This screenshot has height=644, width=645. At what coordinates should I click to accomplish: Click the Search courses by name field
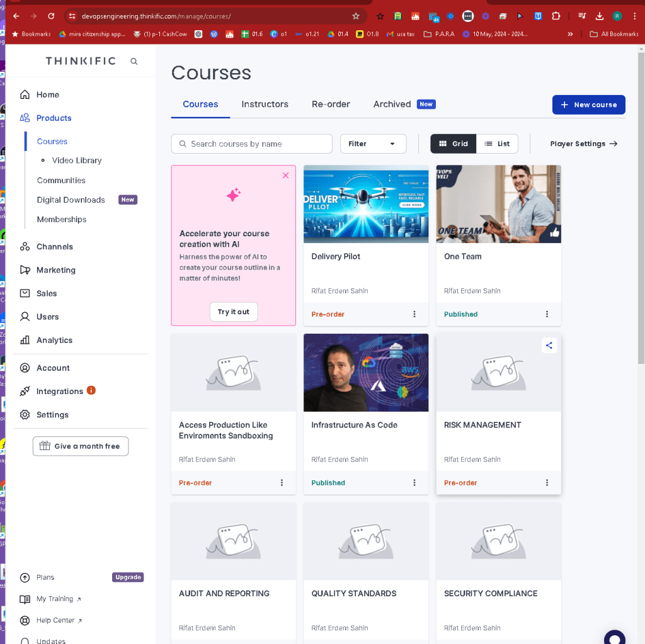[252, 144]
